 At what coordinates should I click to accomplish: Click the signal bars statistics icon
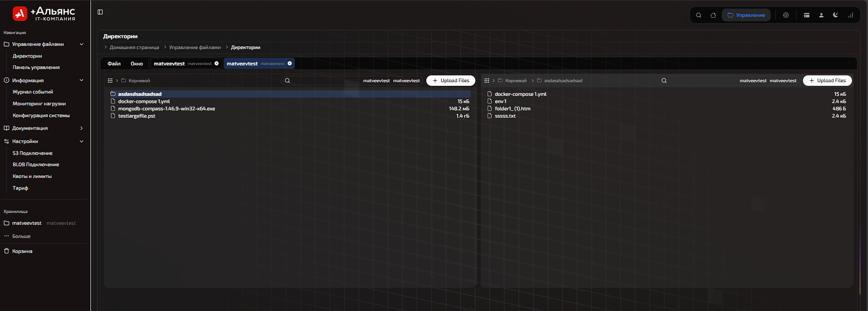point(850,15)
